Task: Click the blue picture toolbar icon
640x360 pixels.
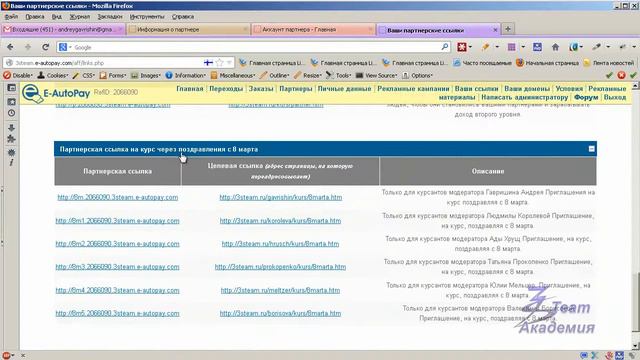Action: pos(538,47)
